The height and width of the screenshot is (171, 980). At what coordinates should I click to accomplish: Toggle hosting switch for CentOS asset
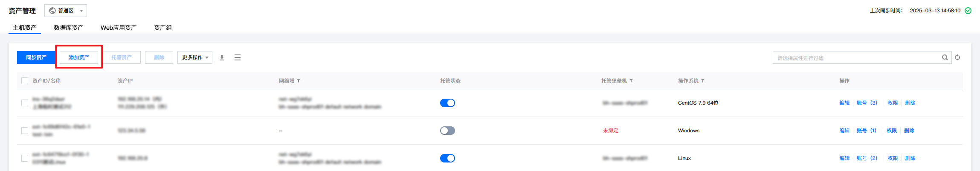click(x=447, y=103)
